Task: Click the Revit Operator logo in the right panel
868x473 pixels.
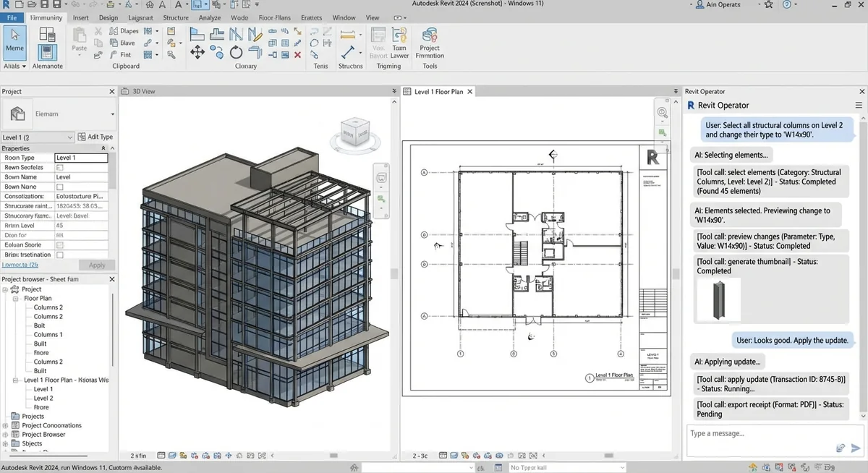Action: click(693, 105)
